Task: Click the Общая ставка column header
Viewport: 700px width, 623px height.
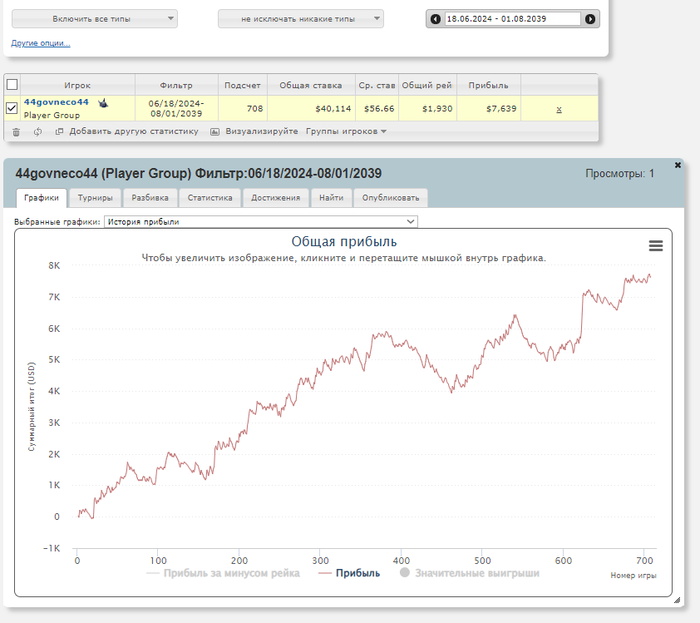Action: pyautogui.click(x=311, y=85)
